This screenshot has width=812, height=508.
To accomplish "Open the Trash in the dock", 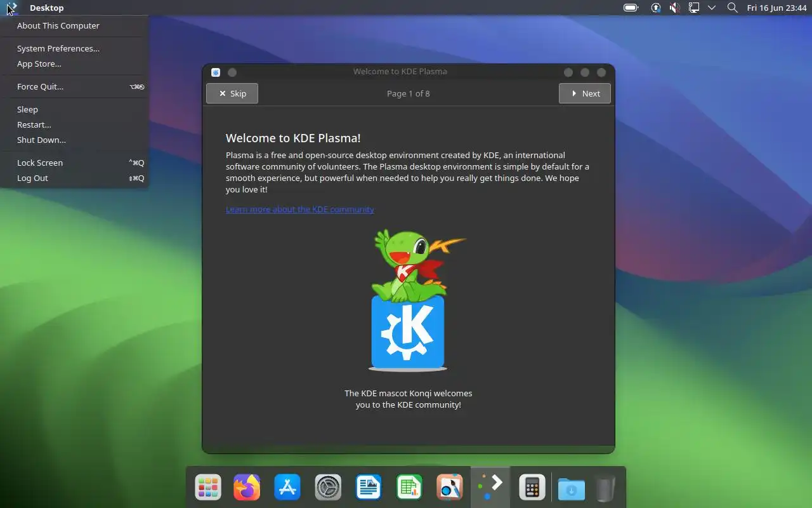I will coord(606,488).
